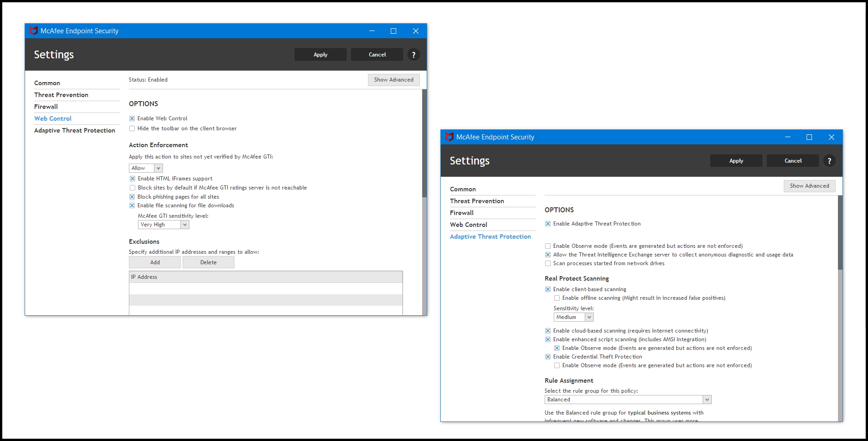This screenshot has width=868, height=441.
Task: Click Cancel in the Web Control window
Action: click(x=377, y=55)
